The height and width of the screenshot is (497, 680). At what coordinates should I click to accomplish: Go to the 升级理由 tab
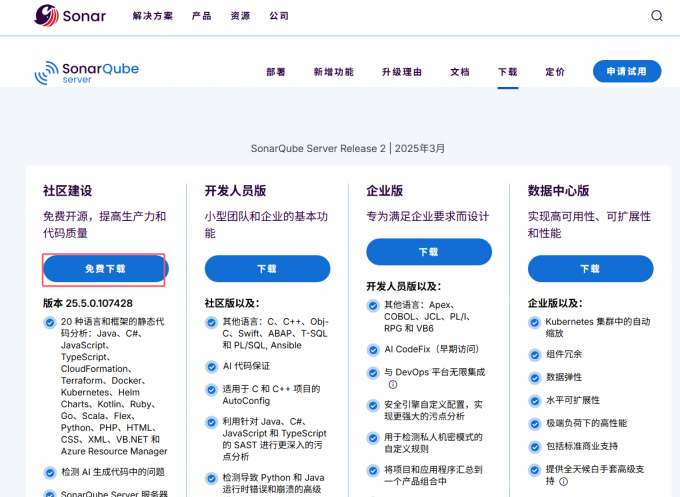[x=402, y=72]
